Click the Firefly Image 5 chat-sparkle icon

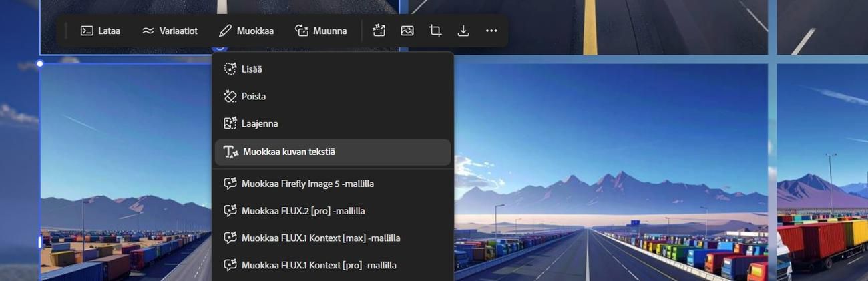click(230, 184)
